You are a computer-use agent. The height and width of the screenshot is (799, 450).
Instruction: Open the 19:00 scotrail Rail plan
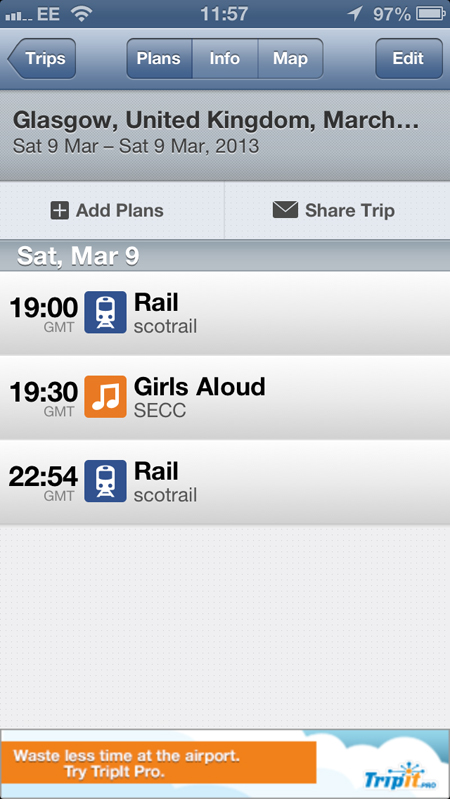[x=225, y=313]
